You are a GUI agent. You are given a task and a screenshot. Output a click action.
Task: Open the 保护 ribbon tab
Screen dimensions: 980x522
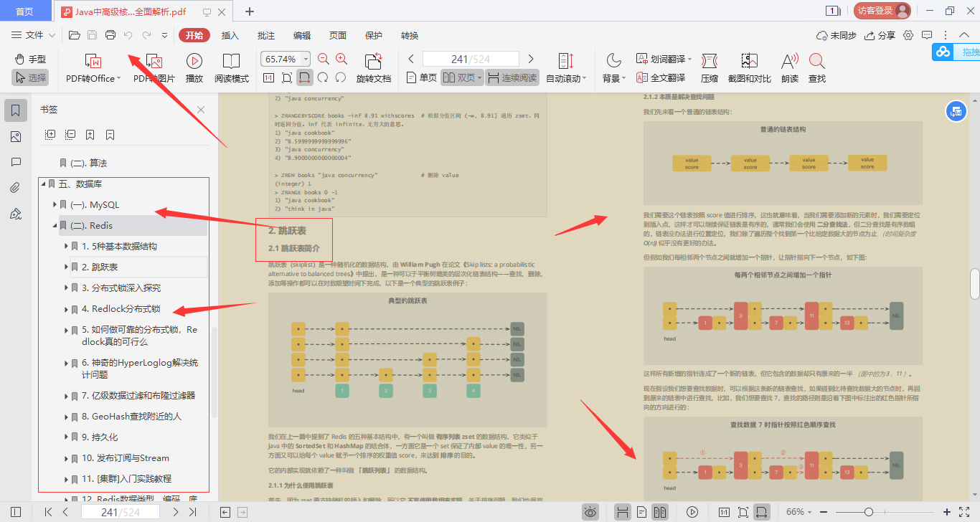374,35
